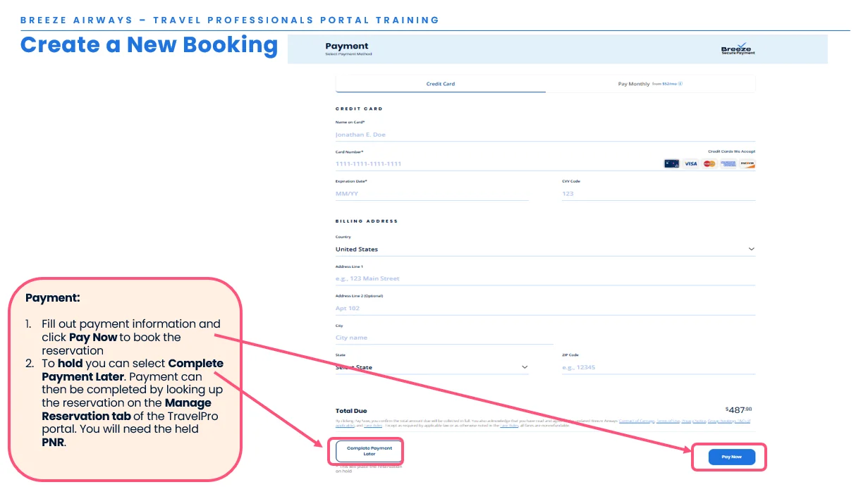Open the Contract of Carriage link
This screenshot has height=487, width=868.
click(636, 421)
